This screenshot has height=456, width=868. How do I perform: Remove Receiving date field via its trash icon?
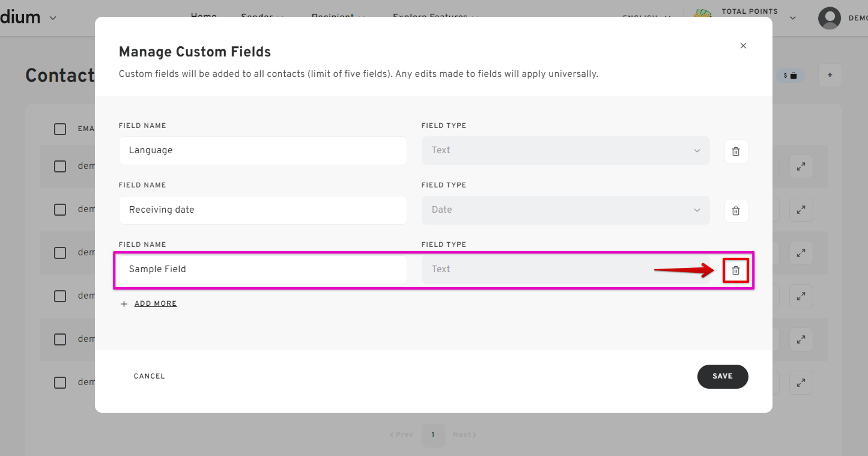[736, 210]
